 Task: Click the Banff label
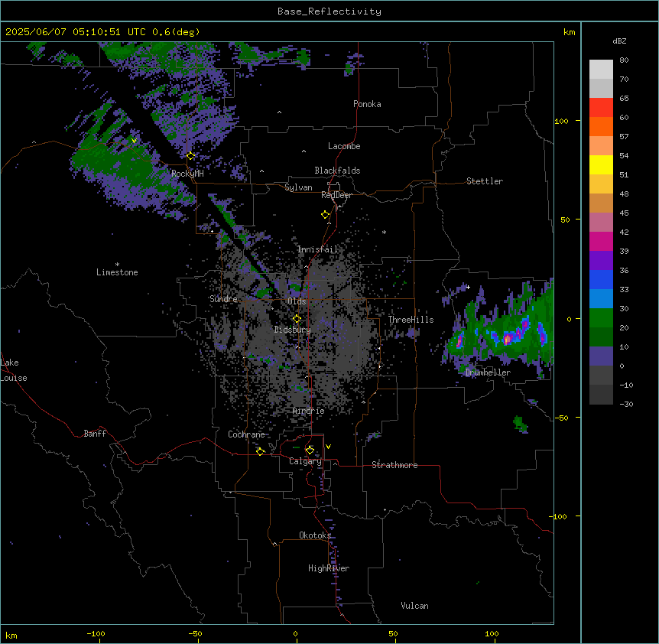95,434
